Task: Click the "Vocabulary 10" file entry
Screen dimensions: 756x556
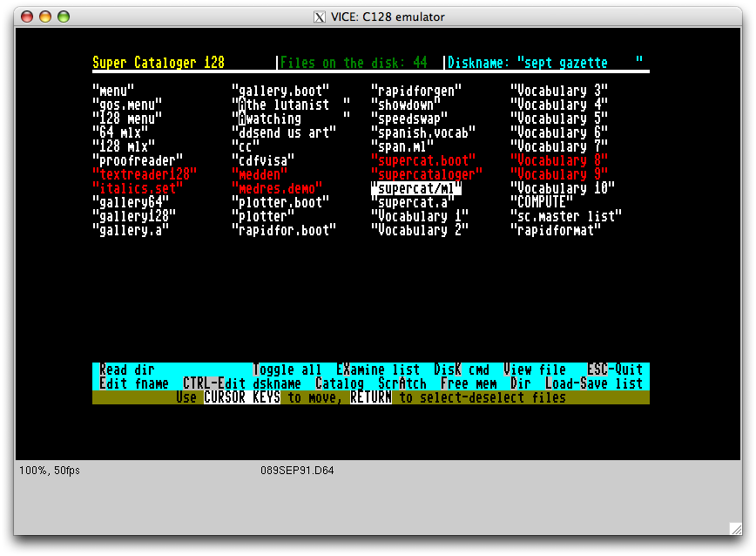Action: point(563,188)
